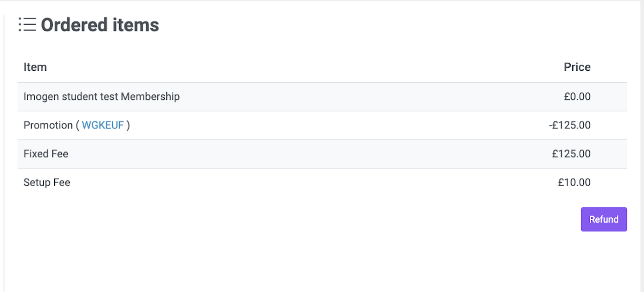This screenshot has height=292, width=644.
Task: Select the £125.00 Fixed Fee price
Action: pyautogui.click(x=571, y=154)
